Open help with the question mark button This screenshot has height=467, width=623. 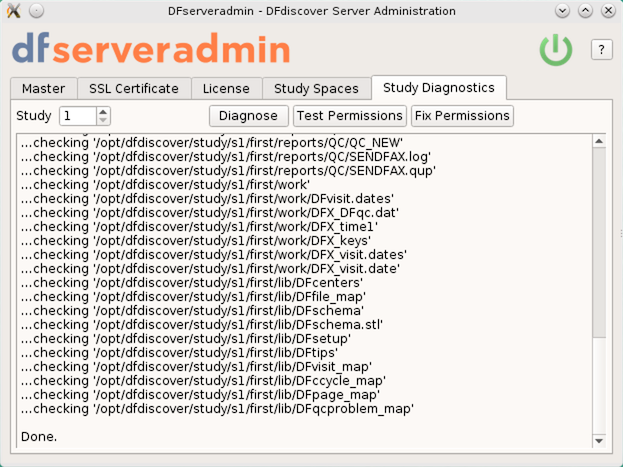602,50
